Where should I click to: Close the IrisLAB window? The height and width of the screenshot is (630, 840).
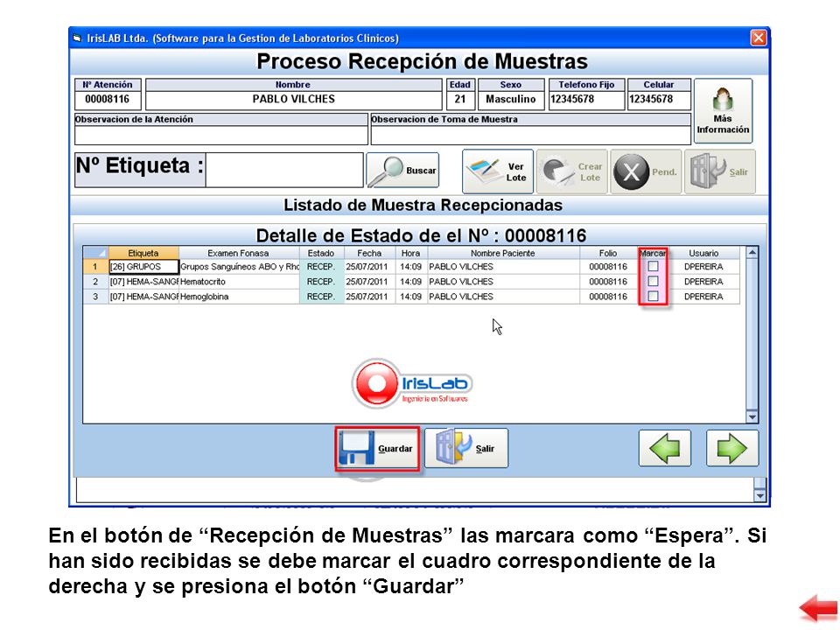pyautogui.click(x=758, y=38)
